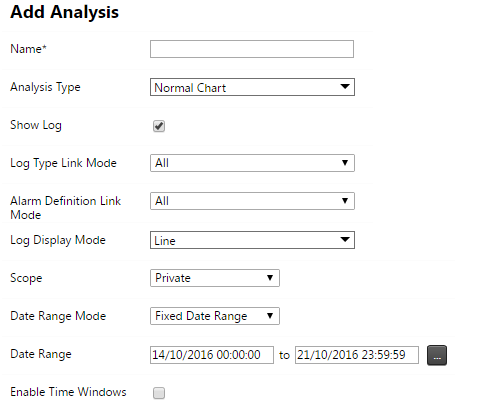Viewport: 490px width, 412px height.
Task: Open Alarm Definition Link Mode dropdown
Action: tap(252, 201)
